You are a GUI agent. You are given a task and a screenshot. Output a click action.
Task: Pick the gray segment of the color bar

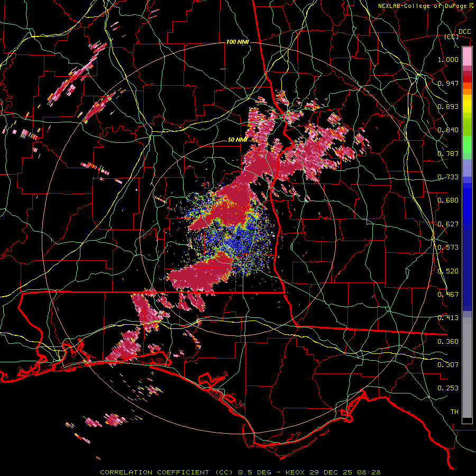pyautogui.click(x=467, y=368)
